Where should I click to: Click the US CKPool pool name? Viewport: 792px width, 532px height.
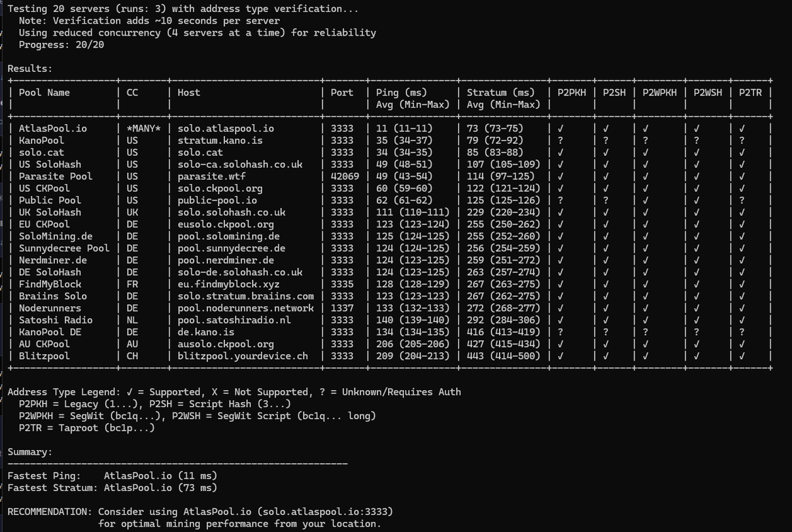click(44, 188)
